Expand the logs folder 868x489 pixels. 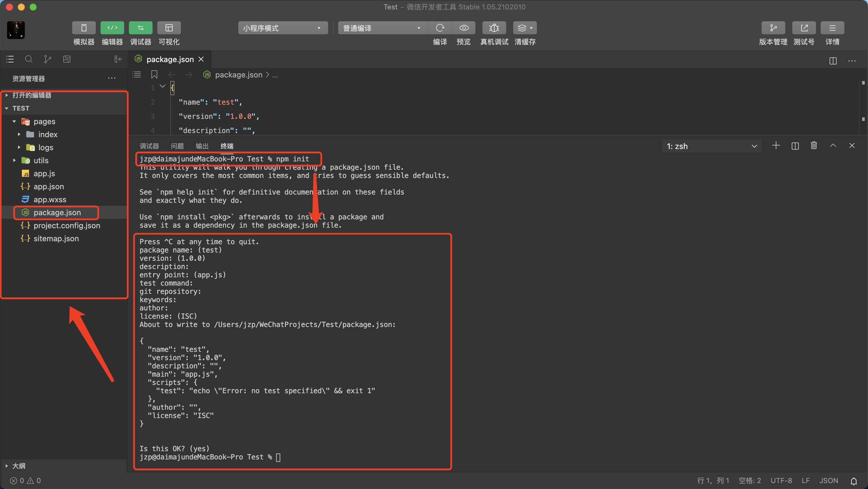pyautogui.click(x=64, y=147)
